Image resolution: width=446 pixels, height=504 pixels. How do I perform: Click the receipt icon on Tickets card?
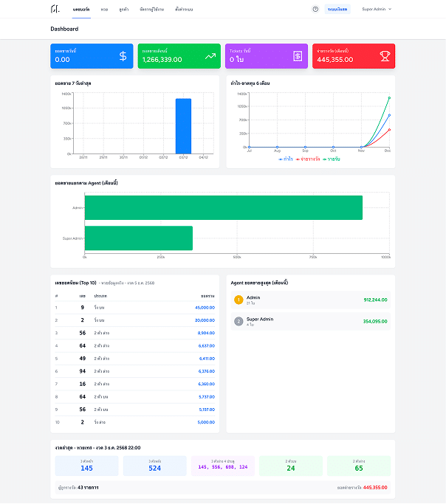298,56
